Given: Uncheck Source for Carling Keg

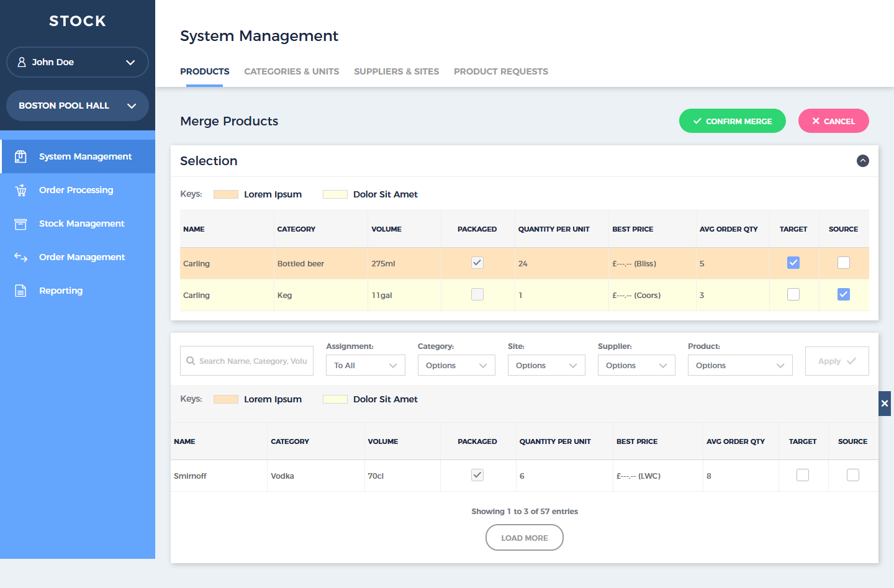Looking at the screenshot, I should point(843,294).
